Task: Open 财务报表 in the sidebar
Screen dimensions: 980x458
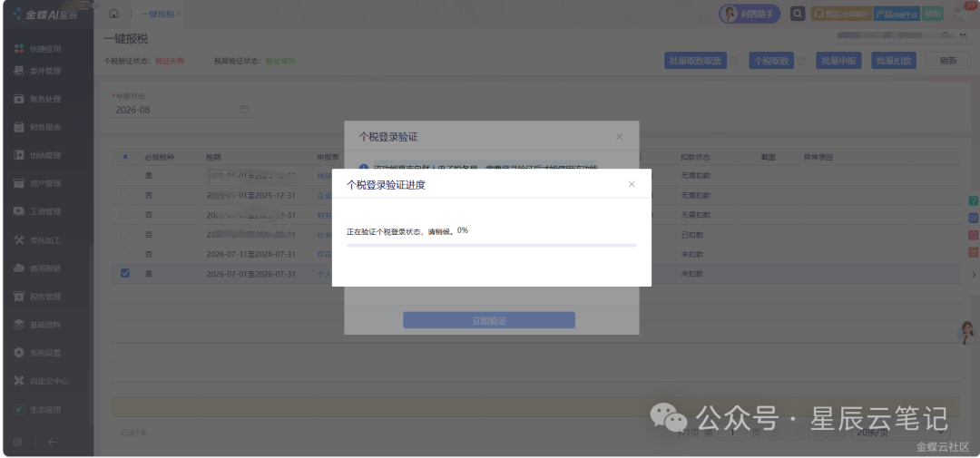Action: tap(37, 127)
